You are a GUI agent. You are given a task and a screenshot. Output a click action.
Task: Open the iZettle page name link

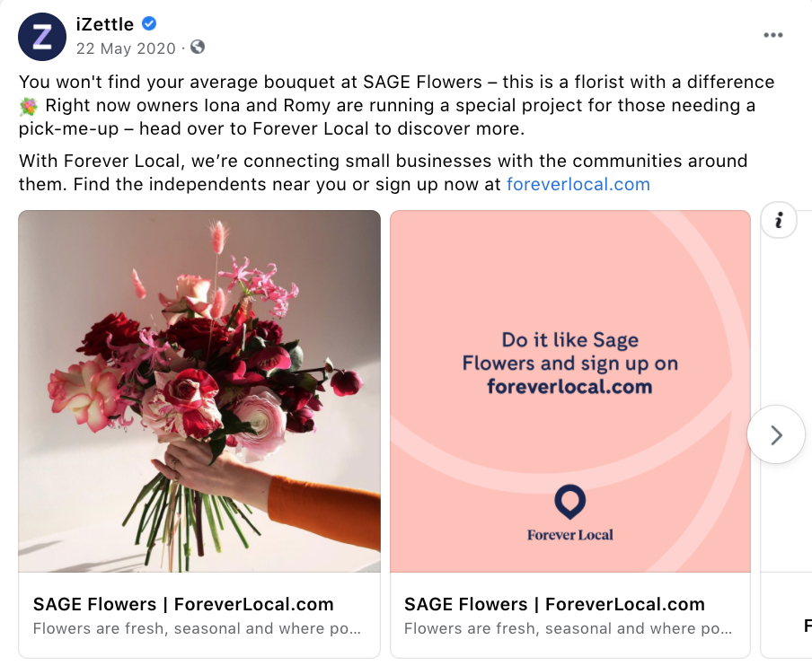106,24
